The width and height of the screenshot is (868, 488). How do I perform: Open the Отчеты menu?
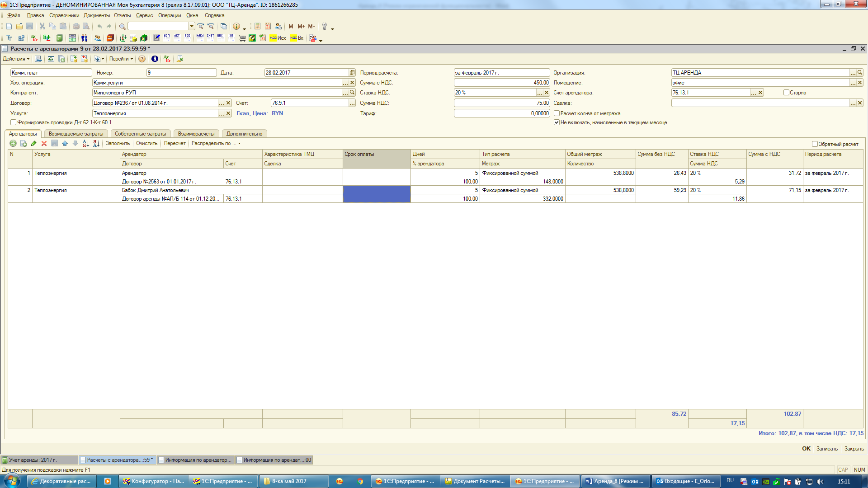(122, 15)
